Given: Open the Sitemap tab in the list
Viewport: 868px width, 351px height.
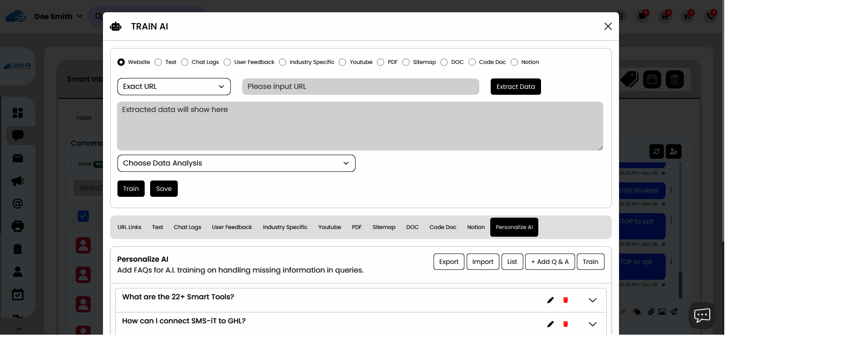Looking at the screenshot, I should coord(384,227).
